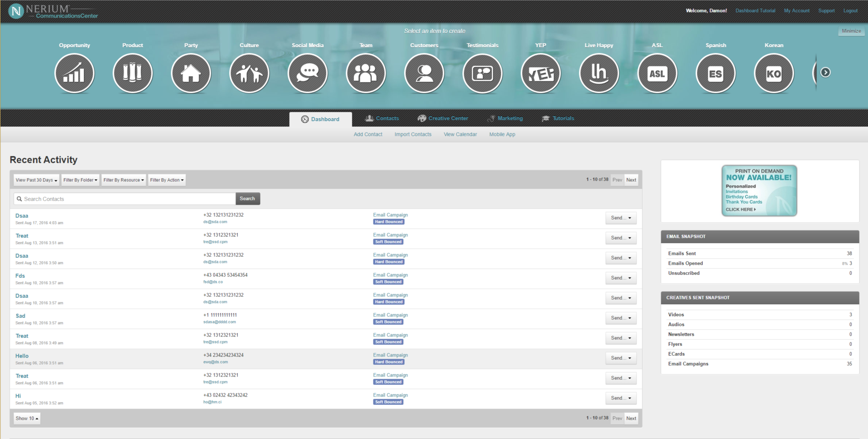Screen dimensions: 868x439
Task: Click Email Campaigns row in Creatives snapshot
Action: 760,364
